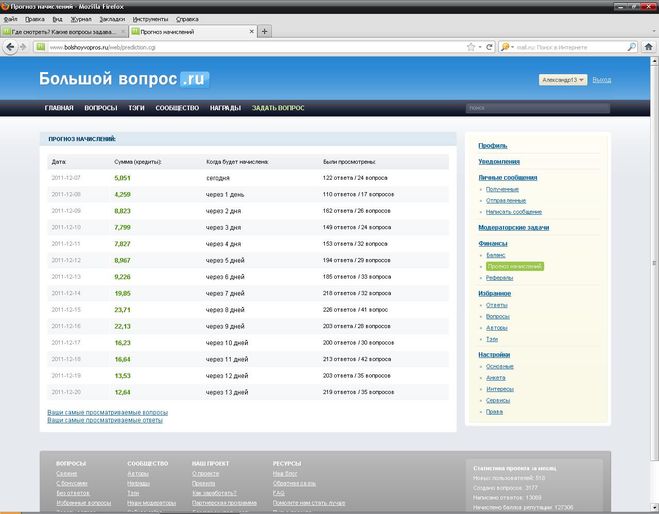Open the Правка menu
The height and width of the screenshot is (514, 659).
(35, 19)
